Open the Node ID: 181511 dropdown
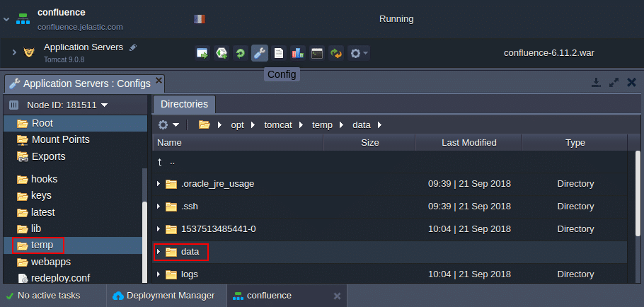Screen dimensions: 644x307 [x=67, y=105]
